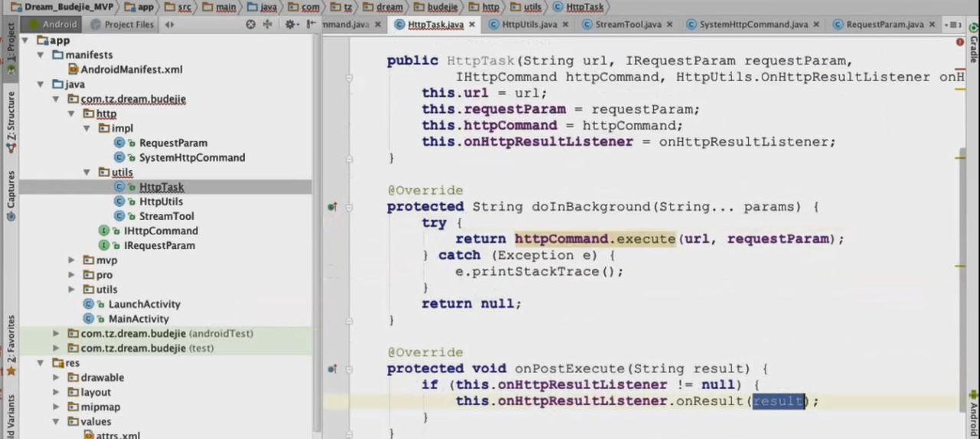Expand the mvp package folder
Image resolution: width=980 pixels, height=439 pixels.
point(71,260)
